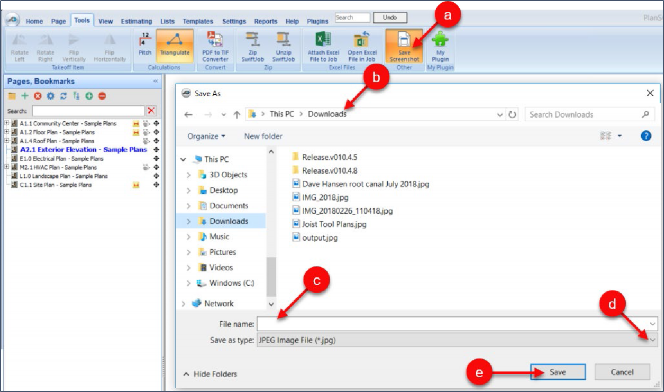Open Save As dialog help
Screen dimensions: 664x392
coord(646,136)
